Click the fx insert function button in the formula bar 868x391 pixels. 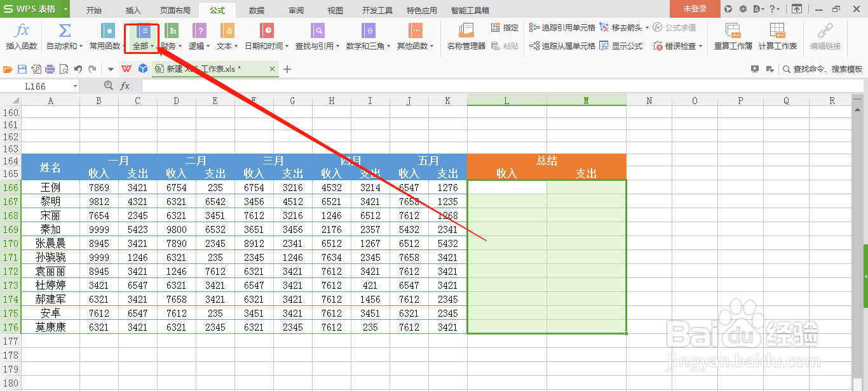[x=125, y=86]
